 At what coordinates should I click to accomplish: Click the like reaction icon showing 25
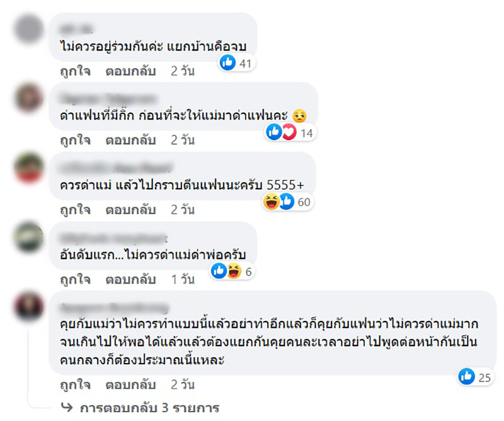[x=466, y=376]
